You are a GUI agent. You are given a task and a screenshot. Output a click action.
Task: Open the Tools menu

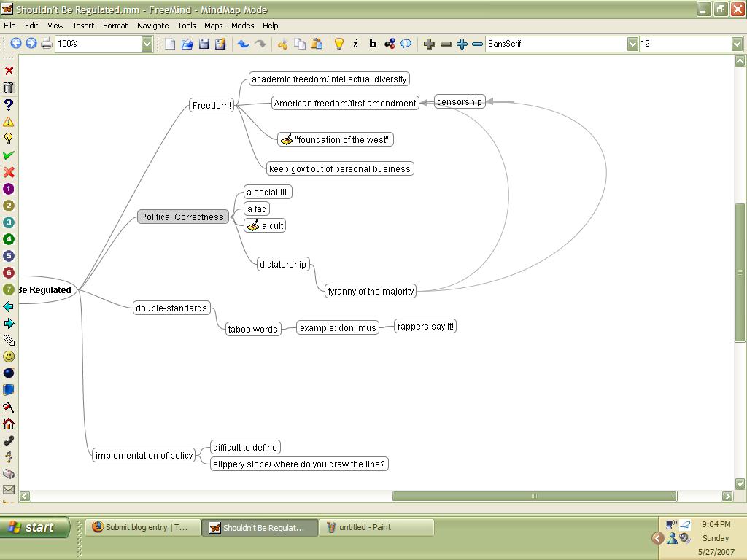click(x=187, y=26)
